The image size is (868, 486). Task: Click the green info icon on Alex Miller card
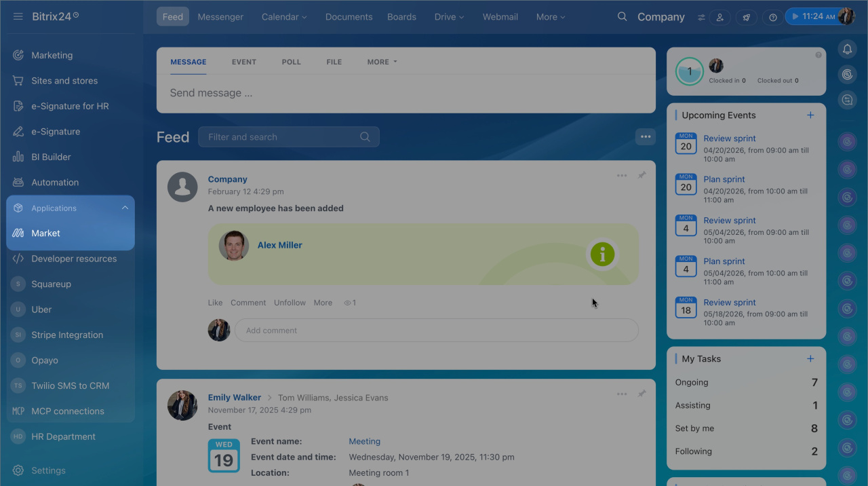click(x=602, y=255)
